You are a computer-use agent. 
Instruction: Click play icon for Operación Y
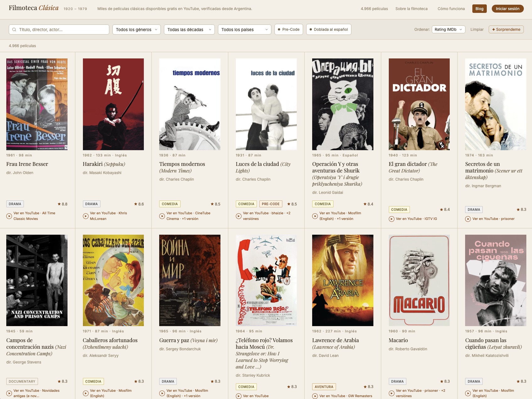pos(315,216)
